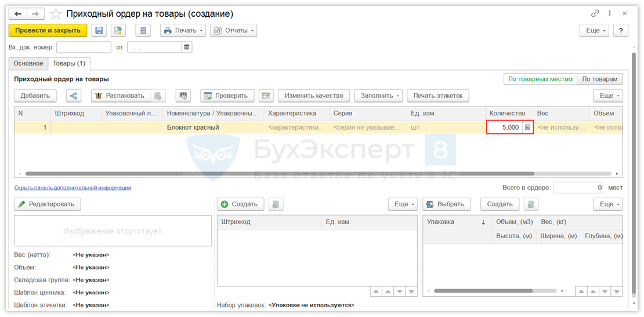Image resolution: width=644 pixels, height=317 pixels.
Task: Click the Штрихкод header in barcode table
Action: tap(269, 222)
